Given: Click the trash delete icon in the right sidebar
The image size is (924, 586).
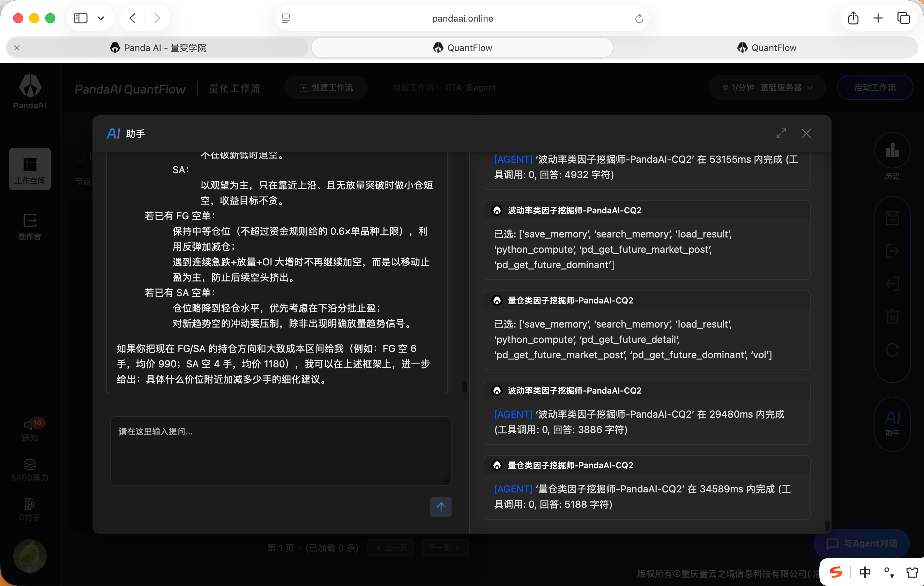Looking at the screenshot, I should point(892,316).
